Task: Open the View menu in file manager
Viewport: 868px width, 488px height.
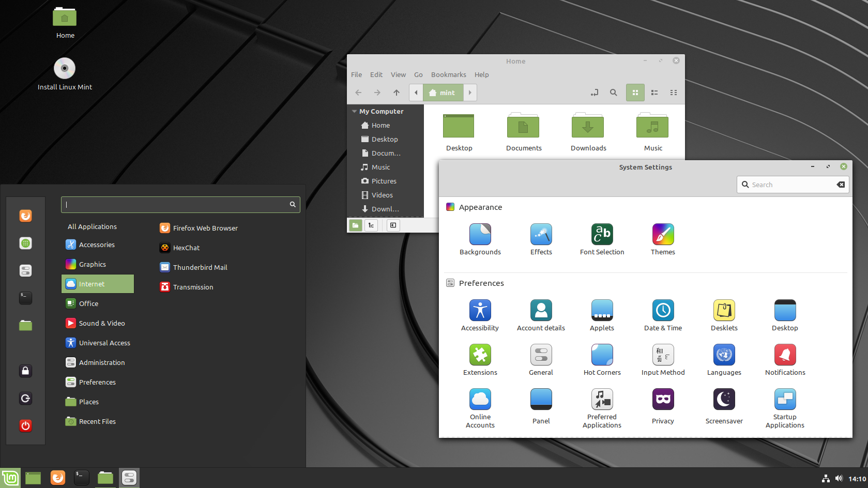Action: (x=398, y=74)
